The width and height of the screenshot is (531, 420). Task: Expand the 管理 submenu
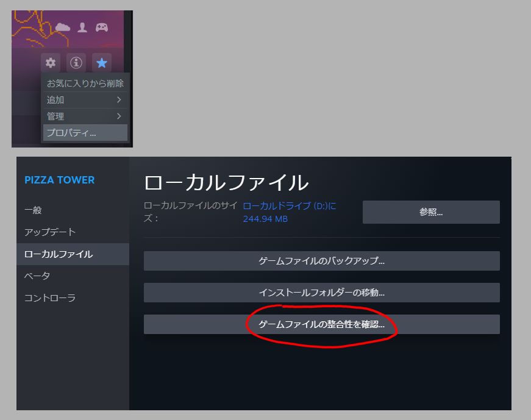click(85, 116)
